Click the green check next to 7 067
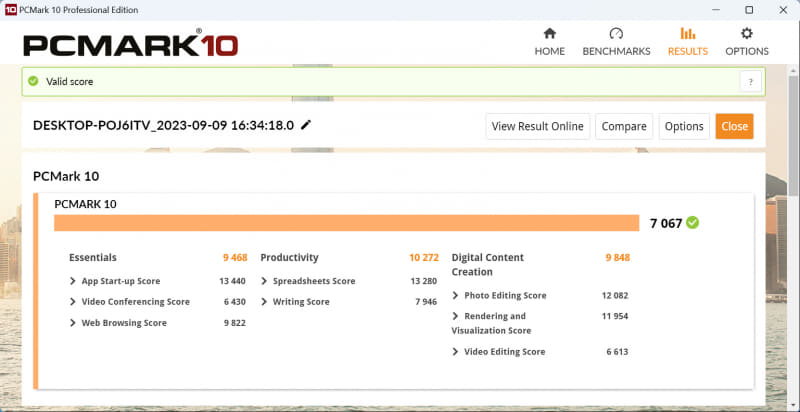This screenshot has width=800, height=412. [692, 222]
